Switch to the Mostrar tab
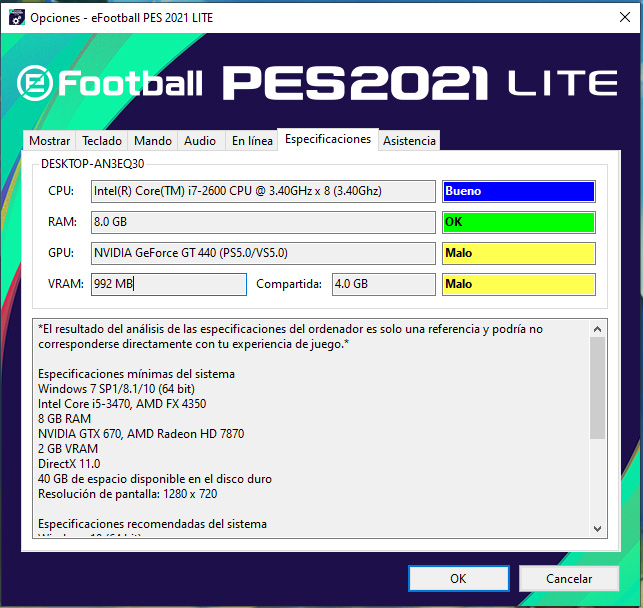The width and height of the screenshot is (643, 608). click(x=50, y=141)
